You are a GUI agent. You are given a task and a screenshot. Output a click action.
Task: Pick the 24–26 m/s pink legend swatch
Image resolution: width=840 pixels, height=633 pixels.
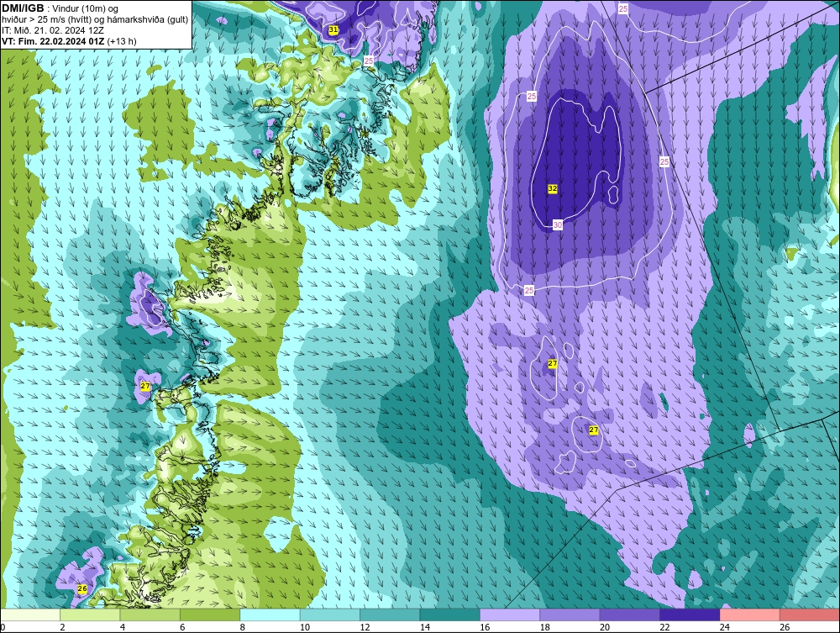(x=750, y=615)
